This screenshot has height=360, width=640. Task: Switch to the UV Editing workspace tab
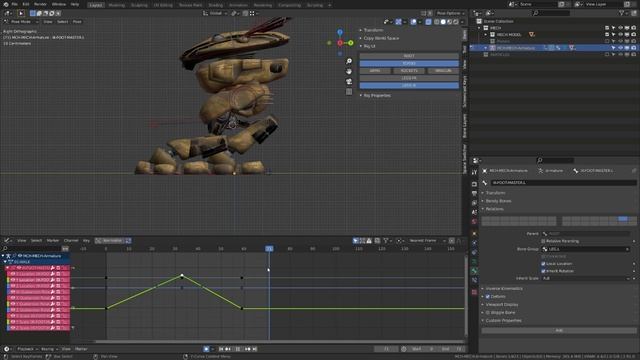coord(163,5)
